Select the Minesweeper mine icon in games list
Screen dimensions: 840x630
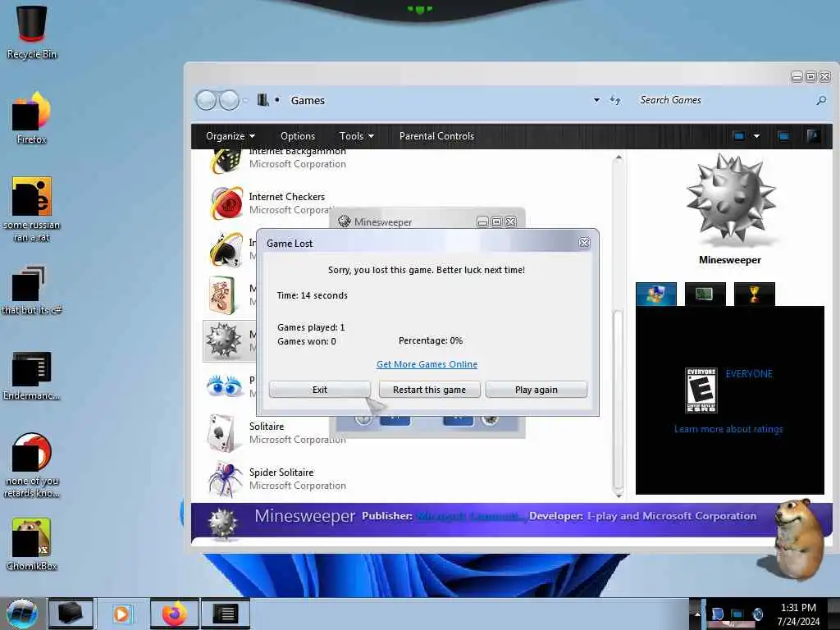pyautogui.click(x=224, y=340)
